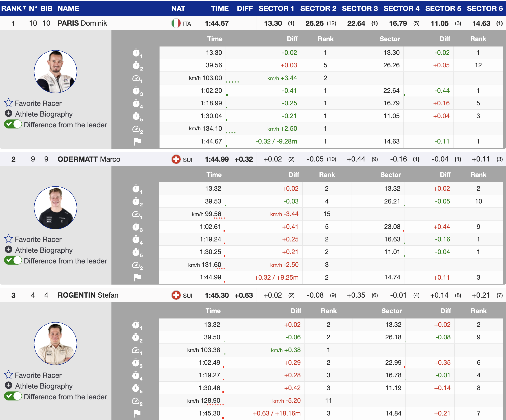Toggle Difference from the leader for Odermatt
506x420 pixels.
click(13, 261)
